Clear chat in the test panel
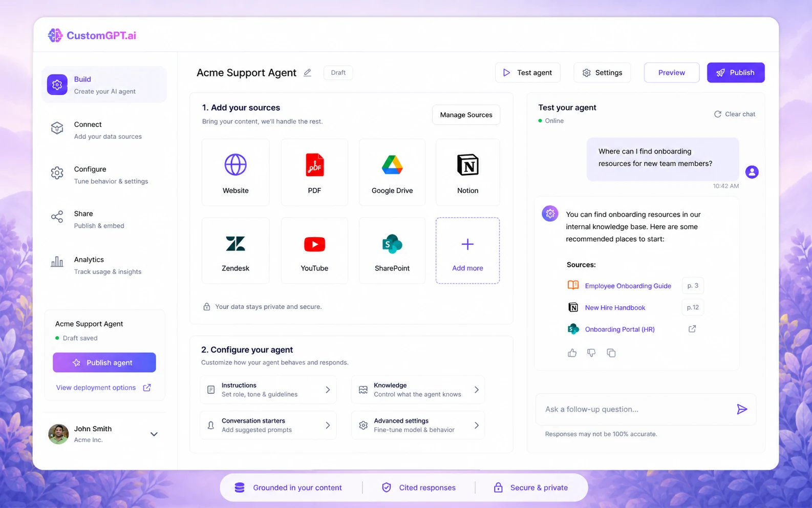This screenshot has height=508, width=812. tap(735, 114)
